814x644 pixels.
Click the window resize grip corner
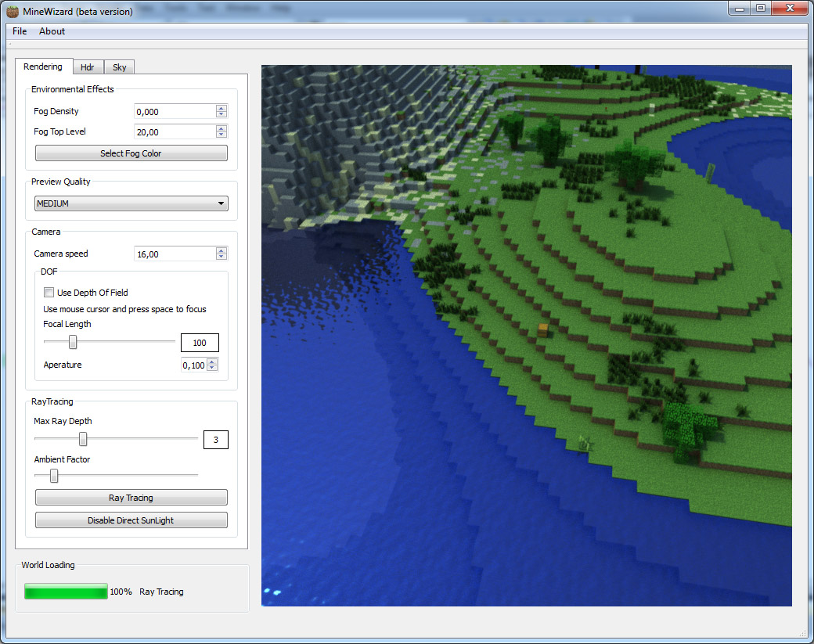coord(803,633)
